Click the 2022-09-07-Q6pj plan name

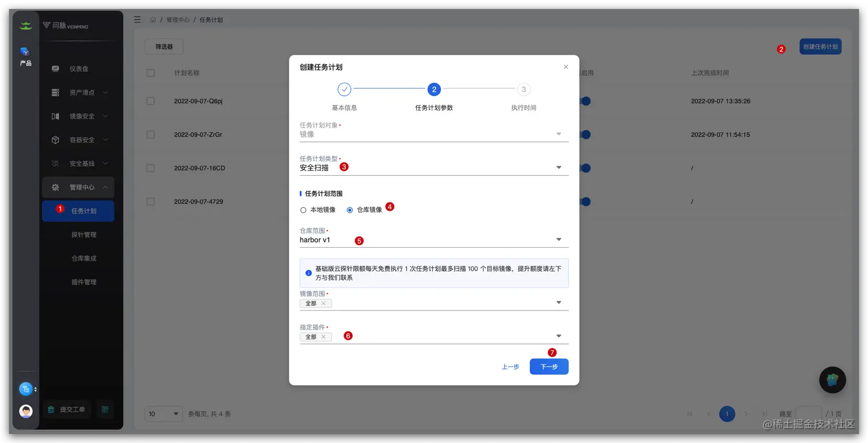pyautogui.click(x=198, y=101)
